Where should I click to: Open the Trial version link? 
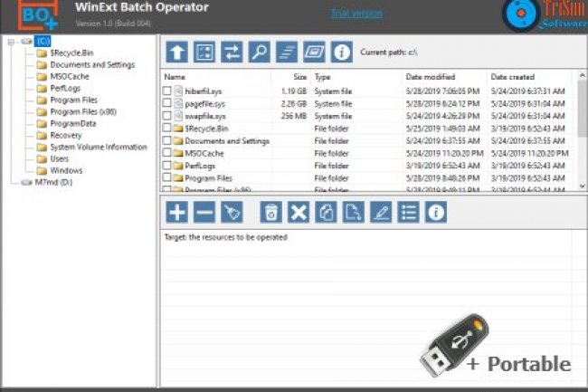tap(356, 14)
